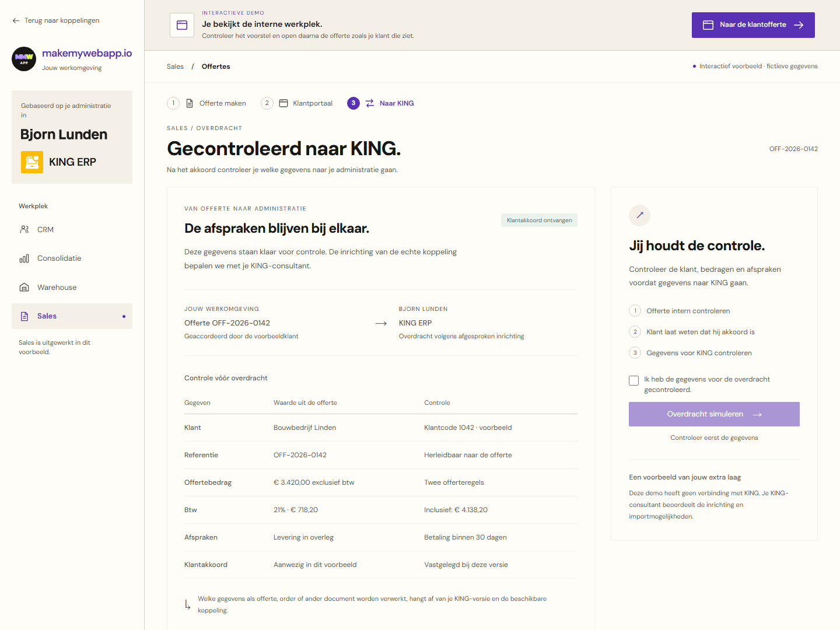Click the Consolidatie bar chart icon
This screenshot has height=630, width=840.
coord(24,258)
